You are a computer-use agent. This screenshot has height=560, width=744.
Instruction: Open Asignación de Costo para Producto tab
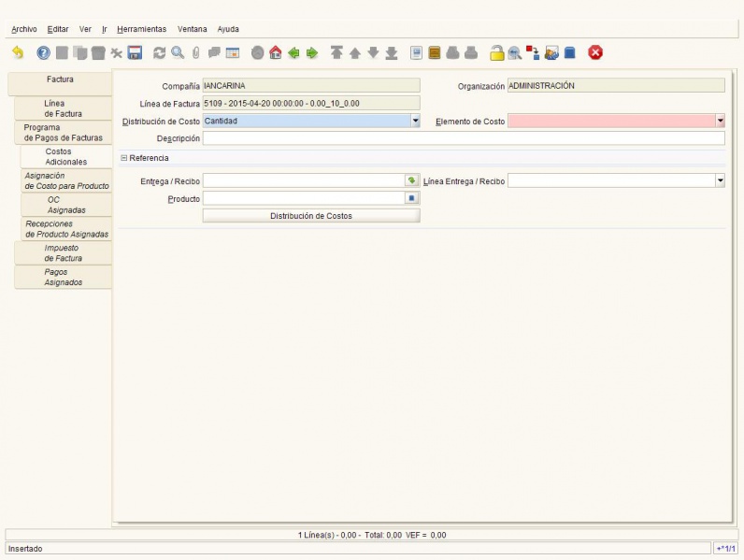(66, 180)
